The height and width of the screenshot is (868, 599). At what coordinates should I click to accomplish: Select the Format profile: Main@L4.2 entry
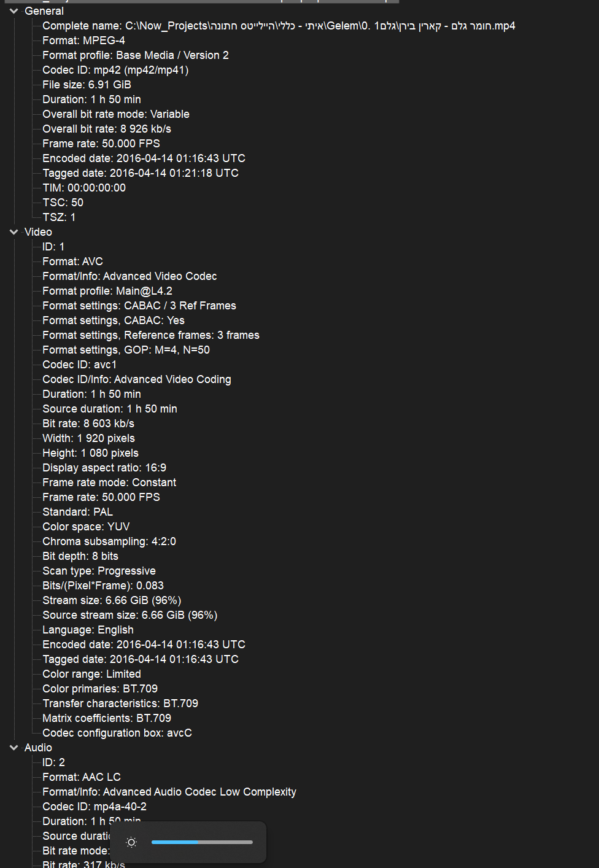[x=107, y=290]
